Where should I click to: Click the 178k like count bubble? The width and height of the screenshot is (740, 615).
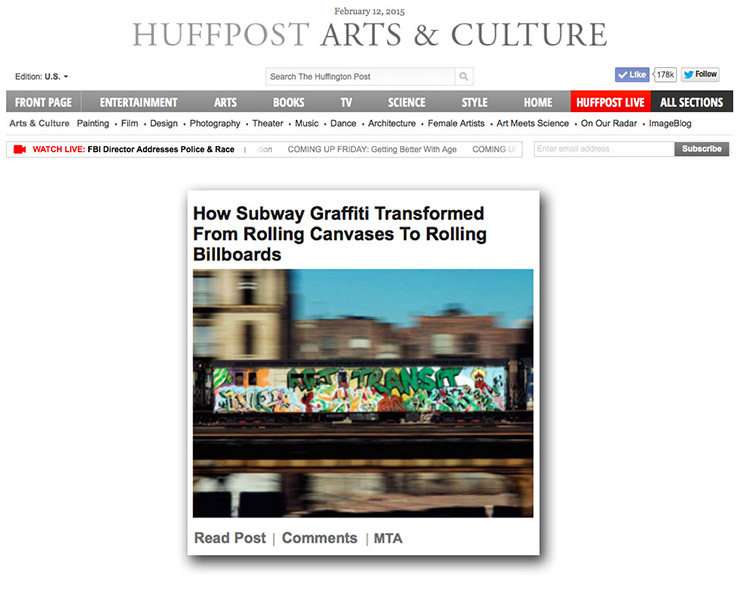(665, 75)
